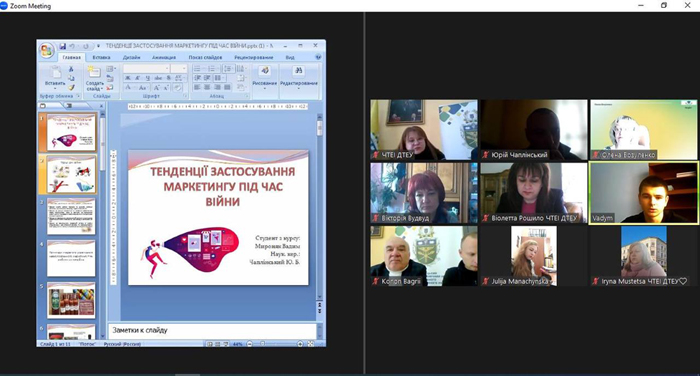Click the Русский (Россия) language status button
This screenshot has height=376, width=700.
(122, 344)
